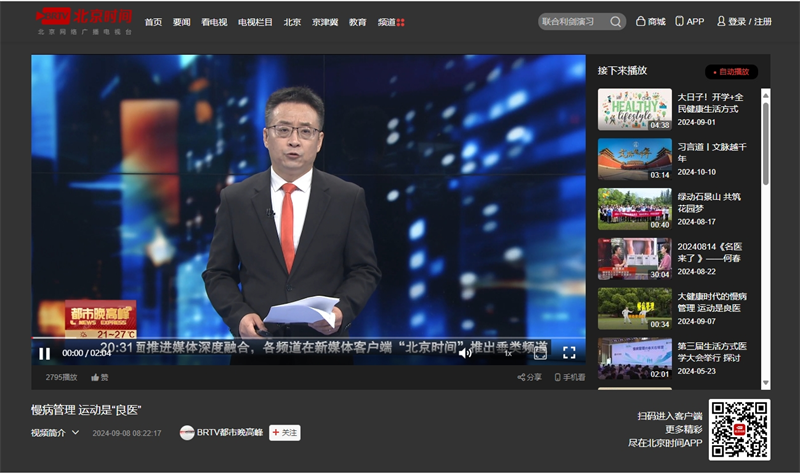The image size is (800, 474).
Task: Open the 要闻 news menu
Action: coord(182,22)
